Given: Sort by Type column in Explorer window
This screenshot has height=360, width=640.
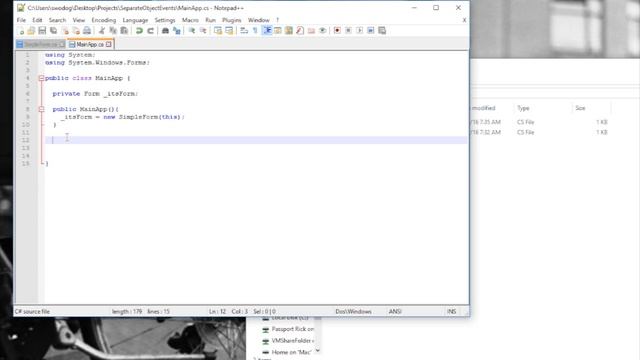Looking at the screenshot, I should 523,108.
